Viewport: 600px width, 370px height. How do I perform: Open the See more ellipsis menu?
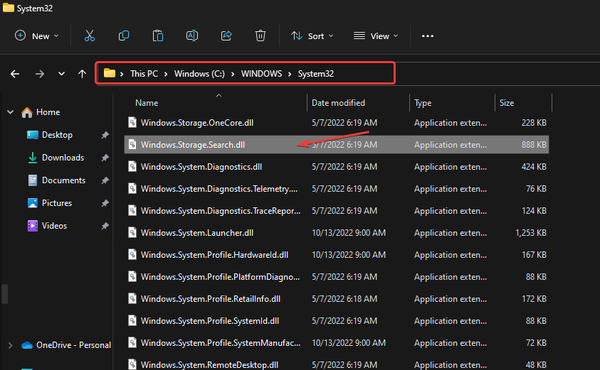(427, 36)
